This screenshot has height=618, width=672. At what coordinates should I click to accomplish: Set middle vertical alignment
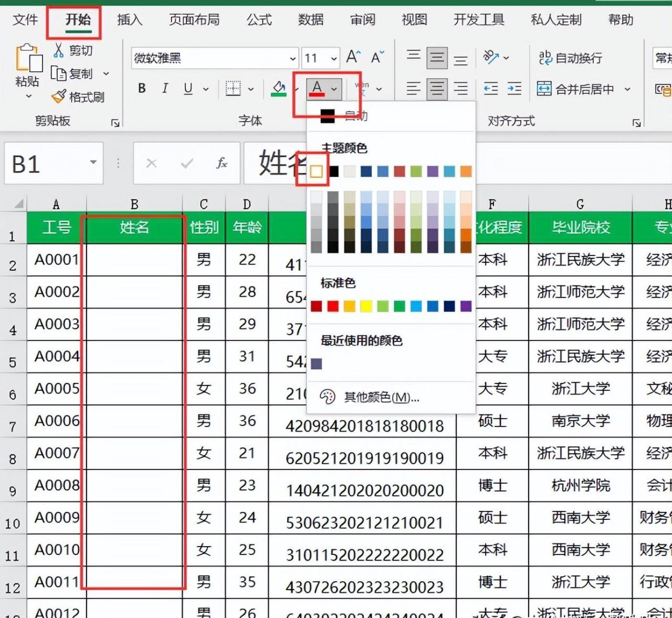(437, 58)
